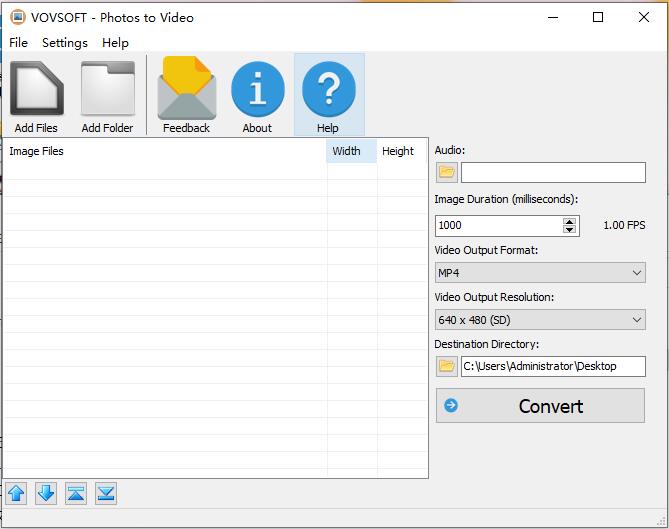The height and width of the screenshot is (529, 669).
Task: Sort by the Image Files column header
Action: (165, 151)
